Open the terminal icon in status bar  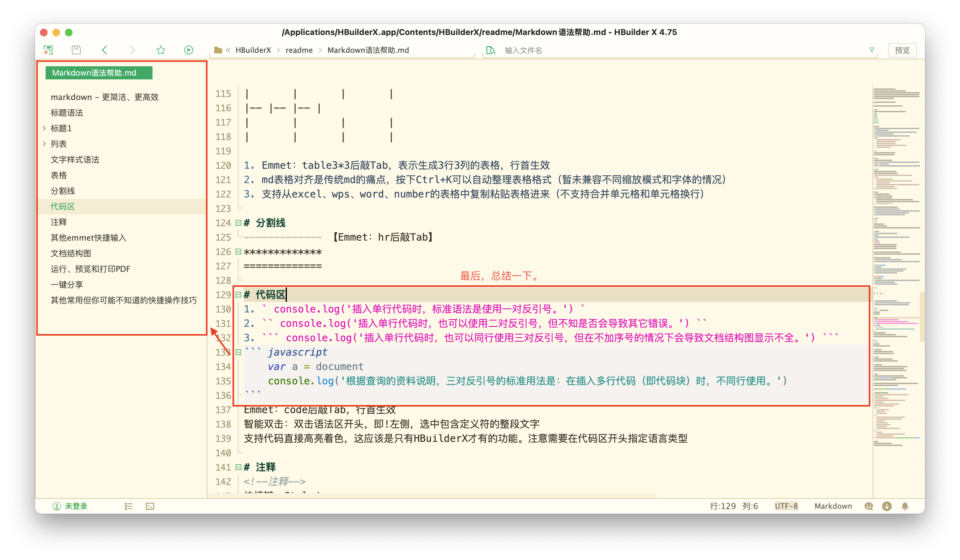(150, 506)
